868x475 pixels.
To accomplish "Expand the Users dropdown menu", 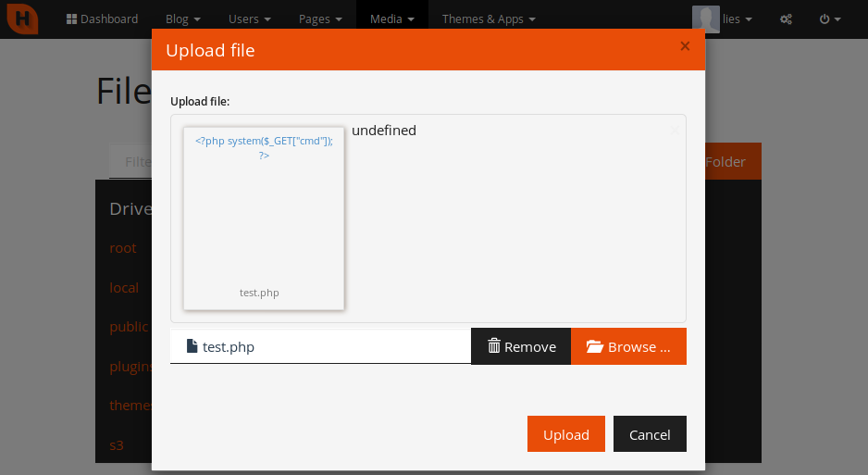I will (x=250, y=19).
